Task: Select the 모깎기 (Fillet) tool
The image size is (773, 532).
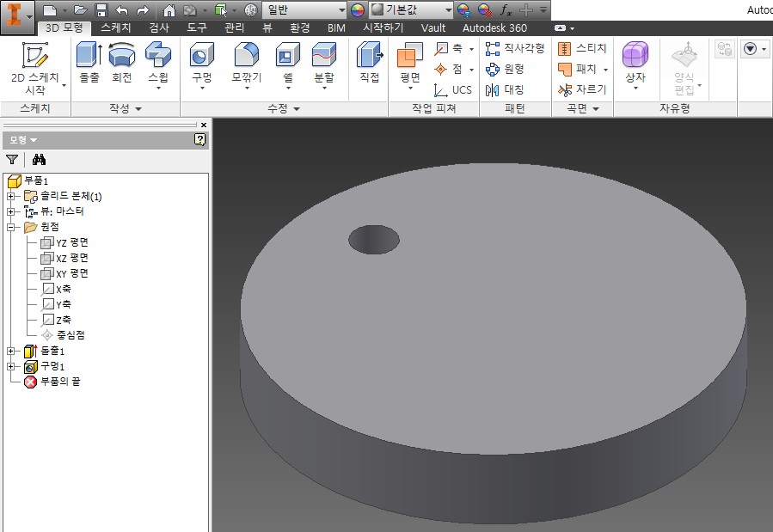Action: (247, 65)
